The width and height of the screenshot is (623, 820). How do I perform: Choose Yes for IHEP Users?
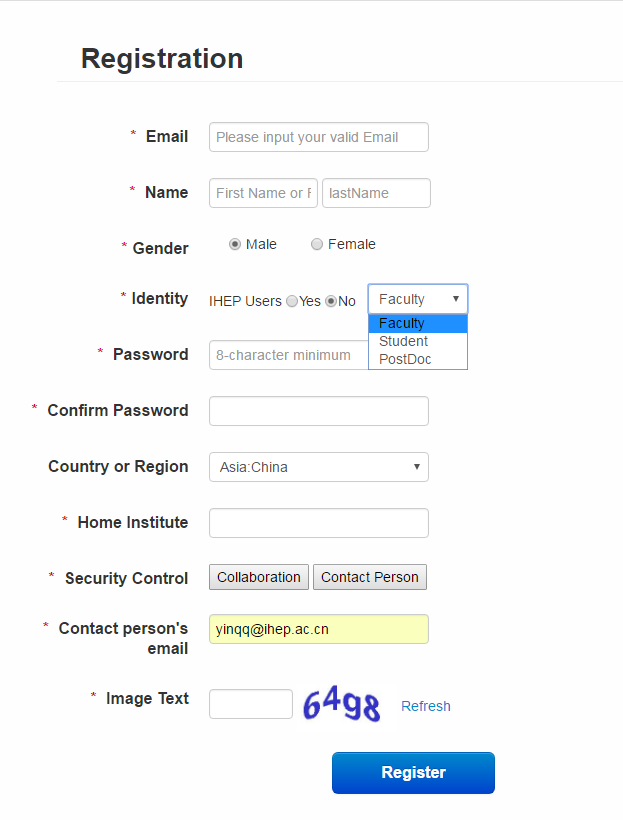(x=292, y=301)
